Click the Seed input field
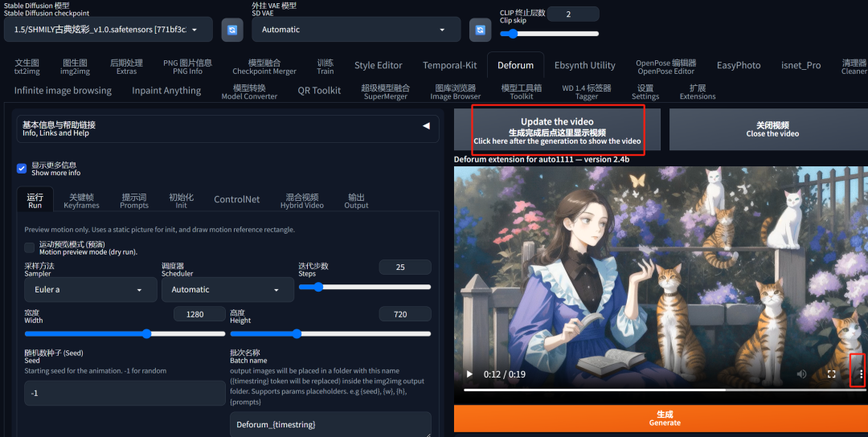Screen dimensions: 868x437 (125, 393)
